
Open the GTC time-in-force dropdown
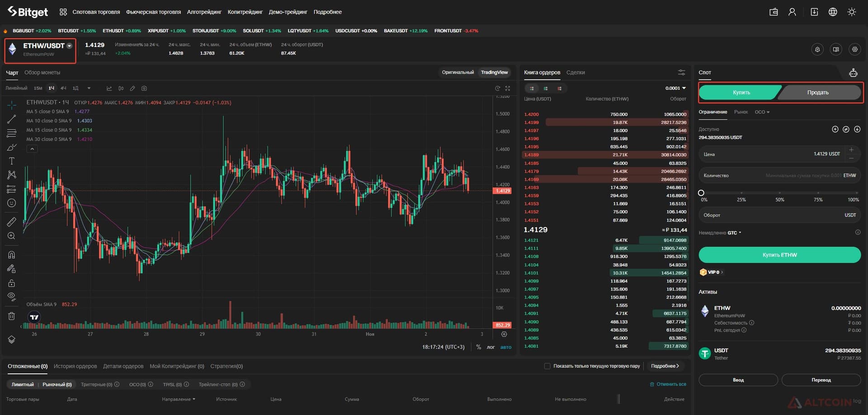(734, 233)
